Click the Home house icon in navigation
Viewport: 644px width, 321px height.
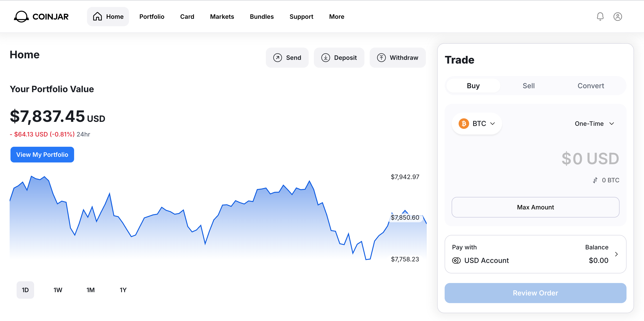pos(97,17)
